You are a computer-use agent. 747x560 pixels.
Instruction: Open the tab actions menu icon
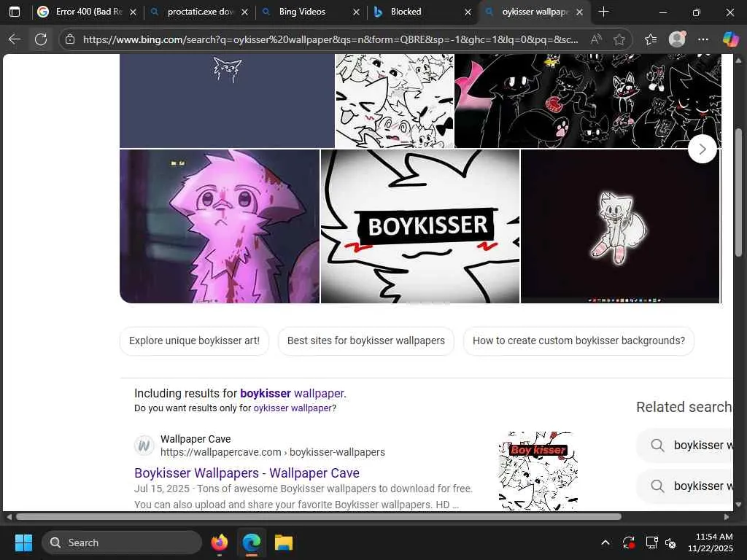pos(15,12)
